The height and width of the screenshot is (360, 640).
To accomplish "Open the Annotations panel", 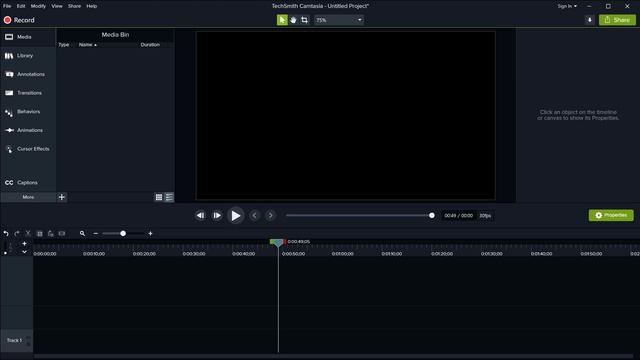I will tap(28, 74).
